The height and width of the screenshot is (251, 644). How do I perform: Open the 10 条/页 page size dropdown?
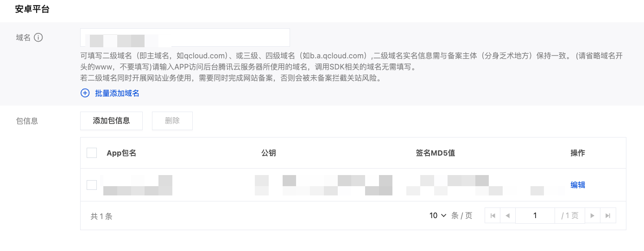[x=438, y=215]
